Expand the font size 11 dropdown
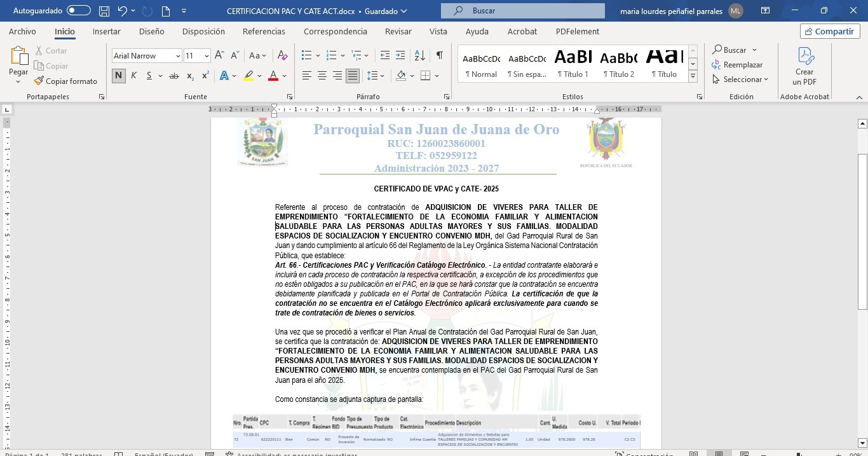This screenshot has width=868, height=456. (x=207, y=56)
